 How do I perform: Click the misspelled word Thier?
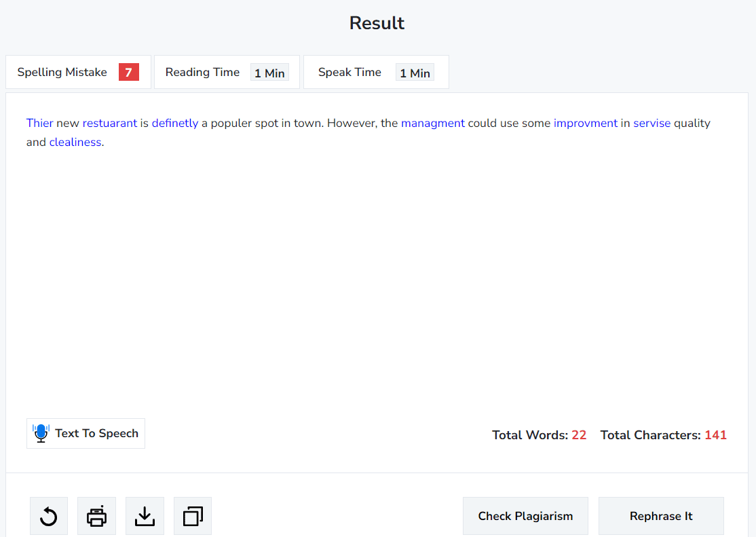click(39, 123)
